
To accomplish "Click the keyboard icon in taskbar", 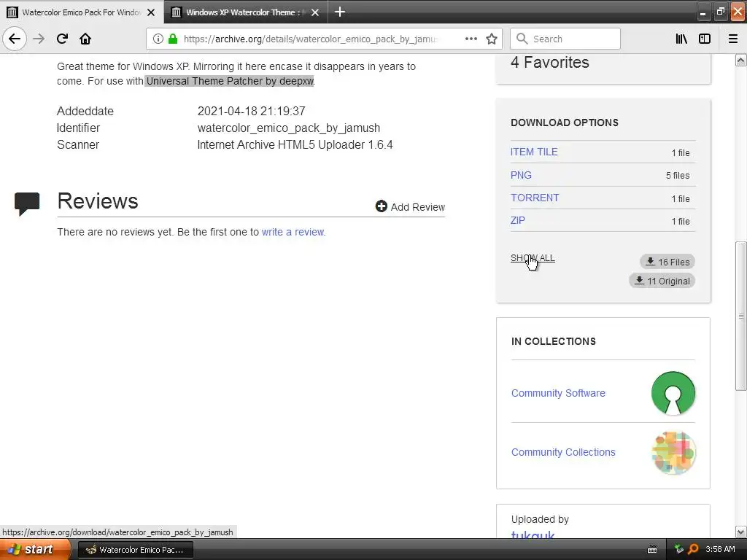I will tap(652, 550).
